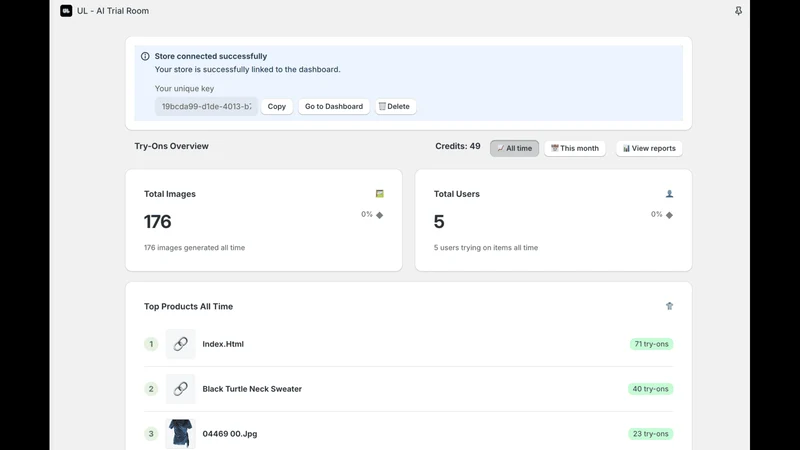
Task: Click the Top Products All Time heading
Action: click(188, 306)
